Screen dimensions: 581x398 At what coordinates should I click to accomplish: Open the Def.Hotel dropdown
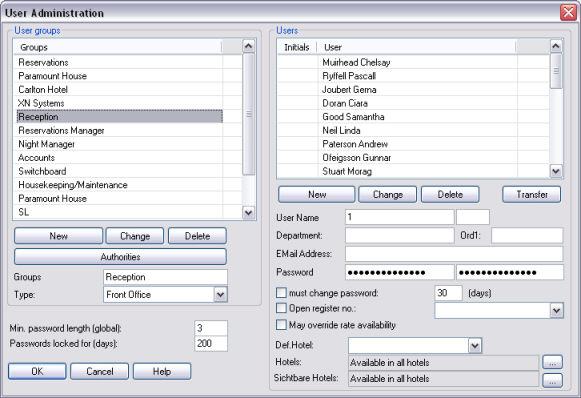click(x=475, y=346)
